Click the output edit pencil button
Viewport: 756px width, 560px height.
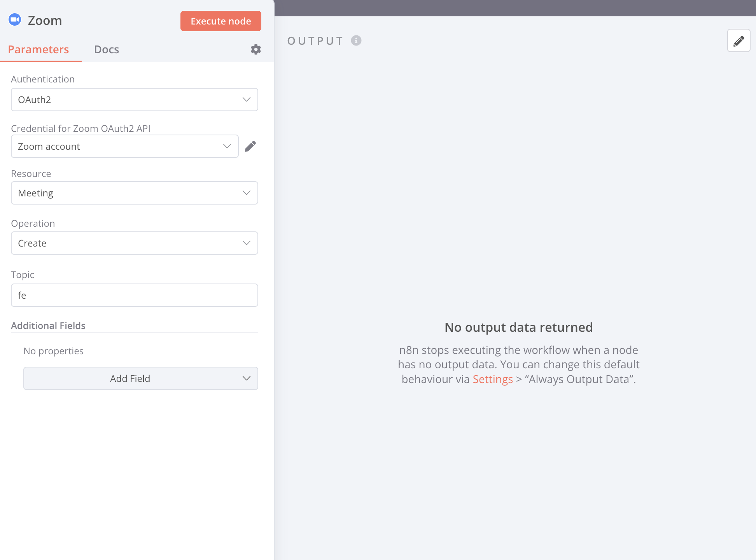[738, 40]
